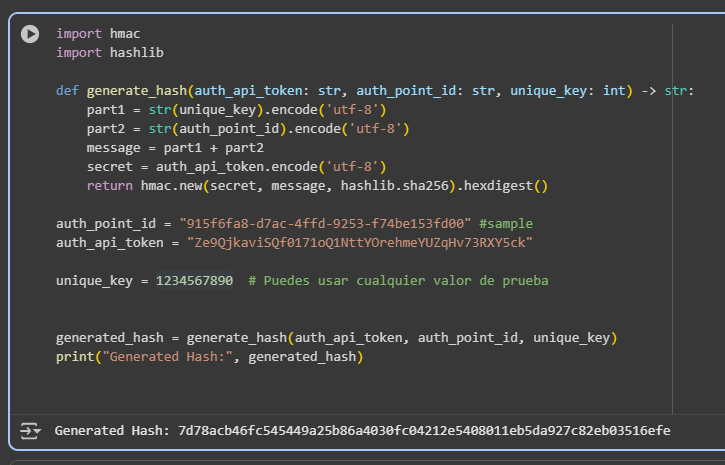Click the 1234567890 unique_key number
This screenshot has width=725, height=465.
click(x=194, y=280)
